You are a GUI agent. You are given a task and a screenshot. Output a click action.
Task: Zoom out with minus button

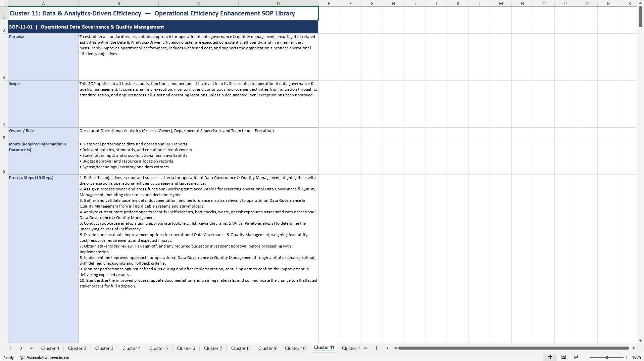[x=587, y=357]
